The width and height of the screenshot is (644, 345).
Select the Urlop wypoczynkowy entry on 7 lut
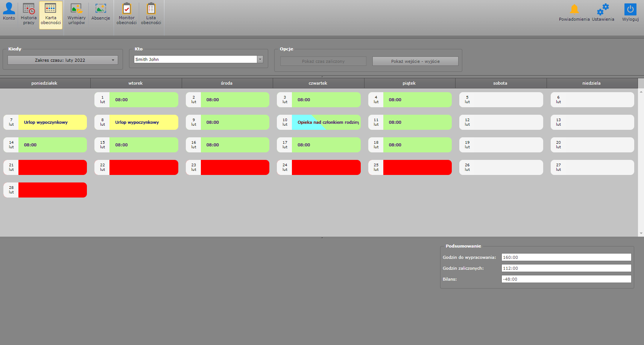click(x=53, y=122)
